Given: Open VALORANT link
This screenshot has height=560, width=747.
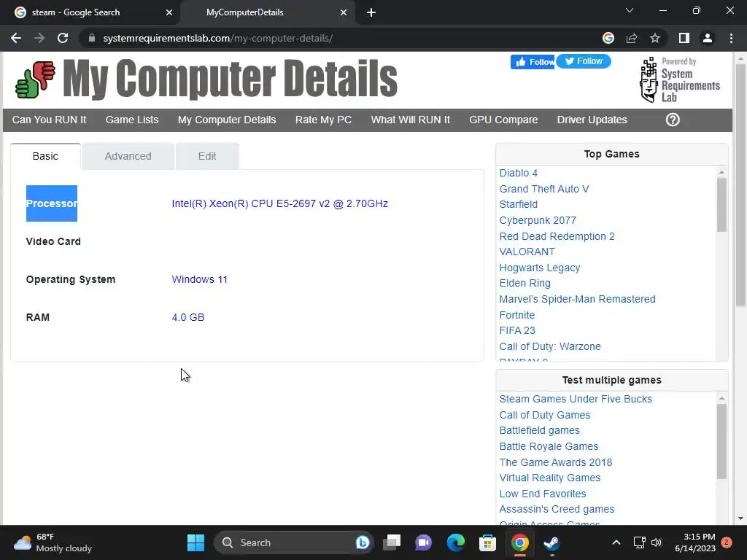Looking at the screenshot, I should pos(527,252).
